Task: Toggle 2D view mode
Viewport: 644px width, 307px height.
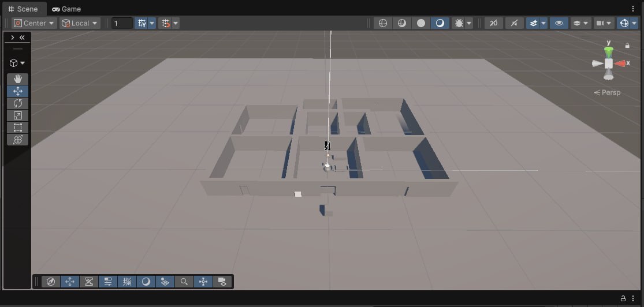Action: [x=494, y=24]
